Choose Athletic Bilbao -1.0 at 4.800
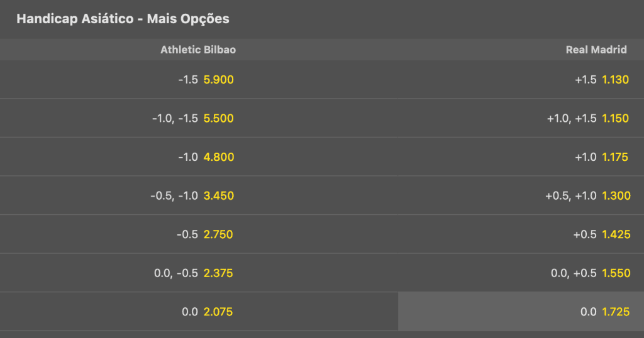The width and height of the screenshot is (644, 338). (199, 156)
